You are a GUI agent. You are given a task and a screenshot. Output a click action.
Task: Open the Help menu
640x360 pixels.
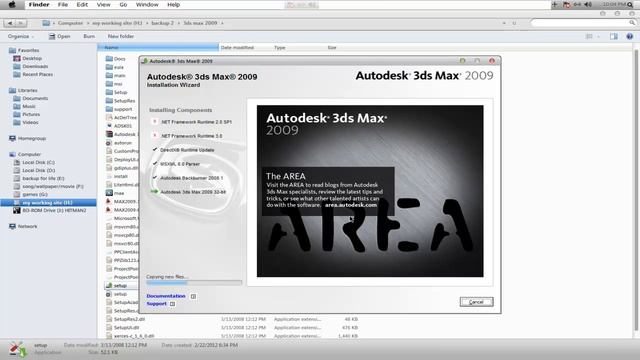click(x=173, y=5)
